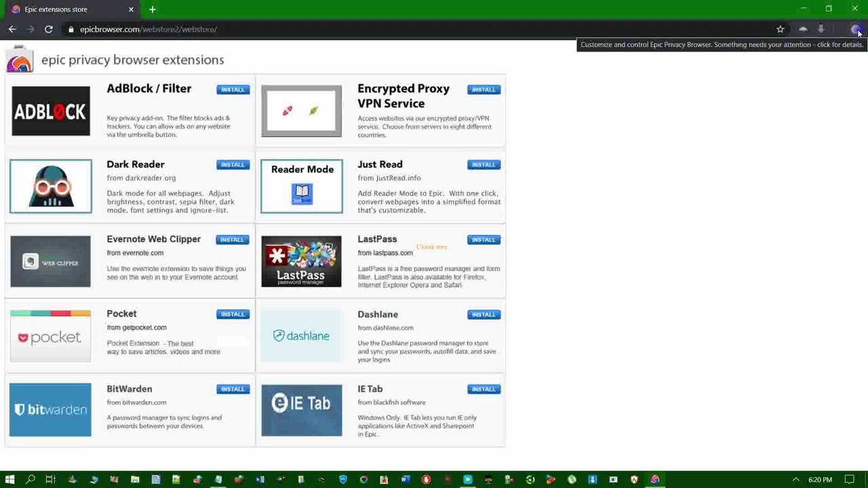Click the Dark Reader title text

136,165
